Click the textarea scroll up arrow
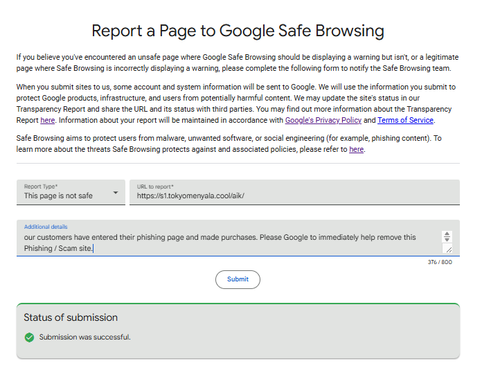 pyautogui.click(x=447, y=234)
